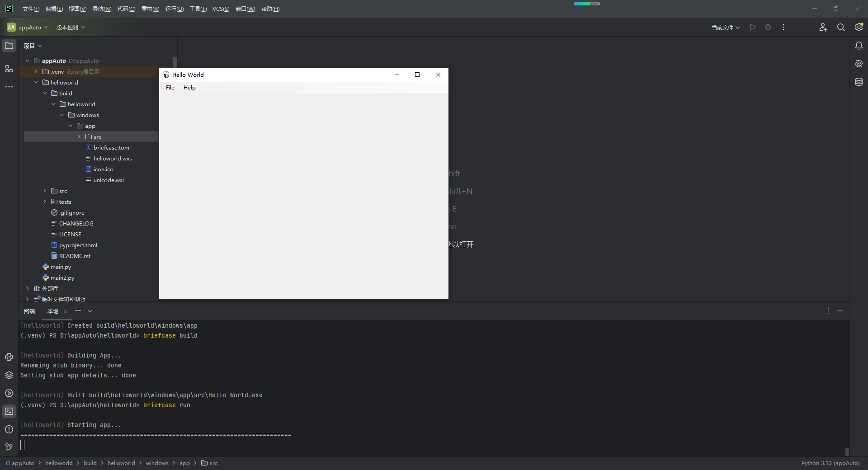Image resolution: width=868 pixels, height=470 pixels.
Task: Open the terminal tab options chevron
Action: [x=90, y=311]
